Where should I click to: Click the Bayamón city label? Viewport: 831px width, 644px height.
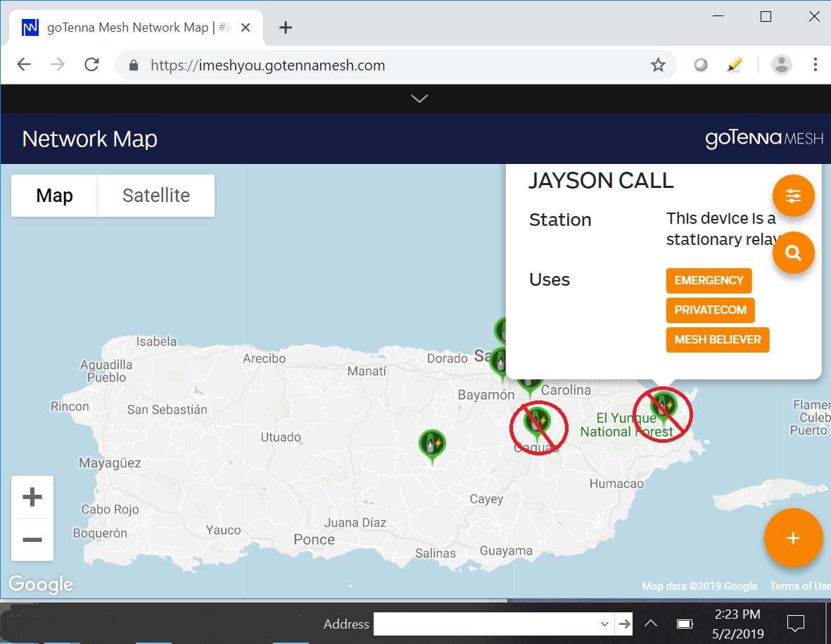coord(486,395)
